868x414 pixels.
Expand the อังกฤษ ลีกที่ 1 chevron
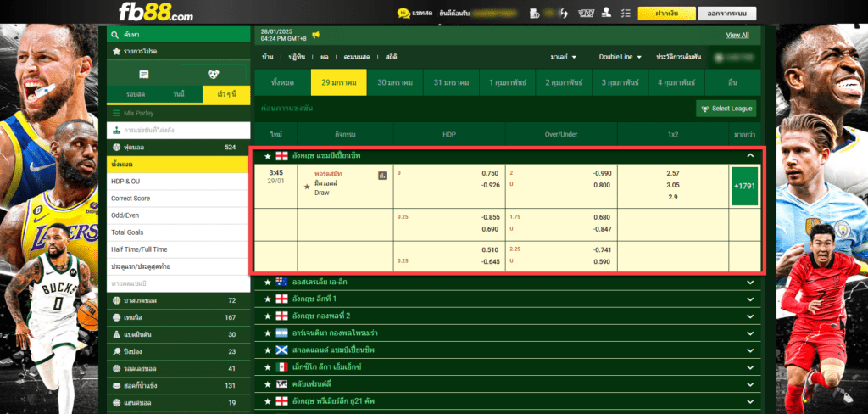750,299
